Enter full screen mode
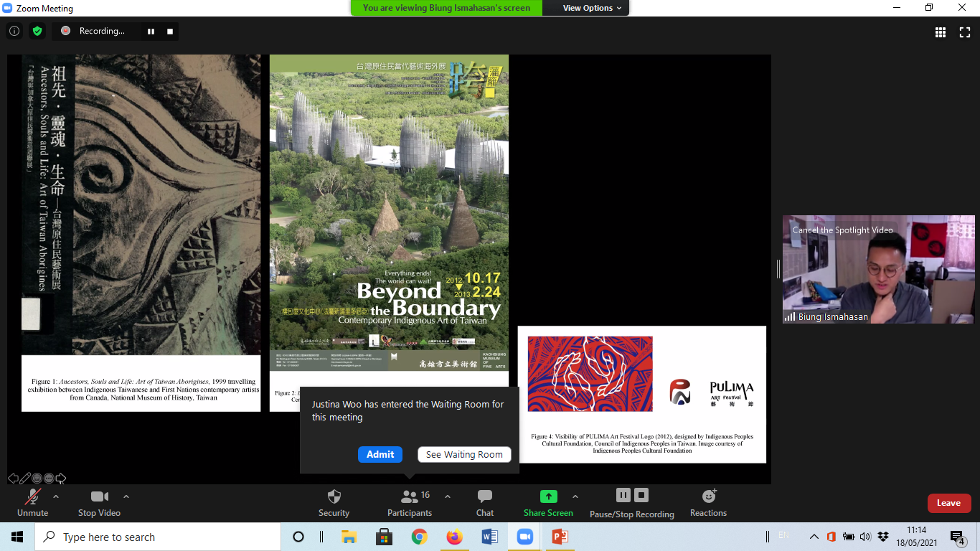 (964, 32)
